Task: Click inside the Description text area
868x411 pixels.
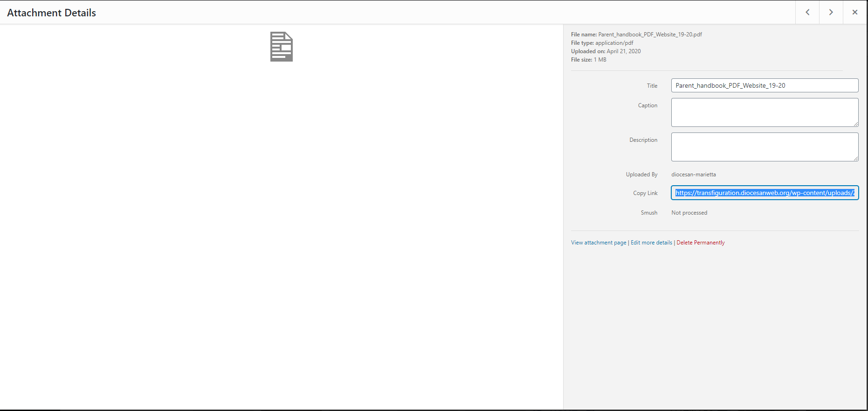Action: pyautogui.click(x=765, y=146)
